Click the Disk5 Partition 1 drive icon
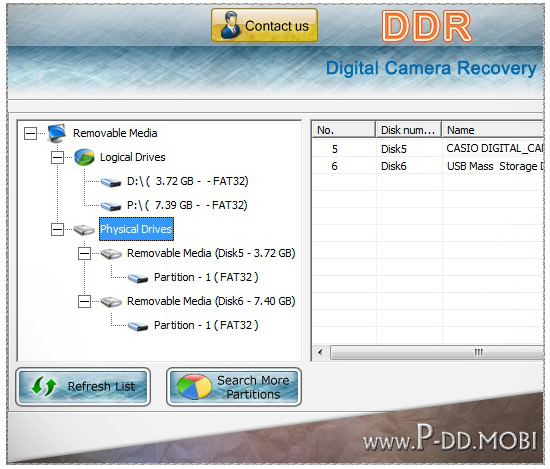Viewport: 550px width, 469px height. click(x=138, y=278)
